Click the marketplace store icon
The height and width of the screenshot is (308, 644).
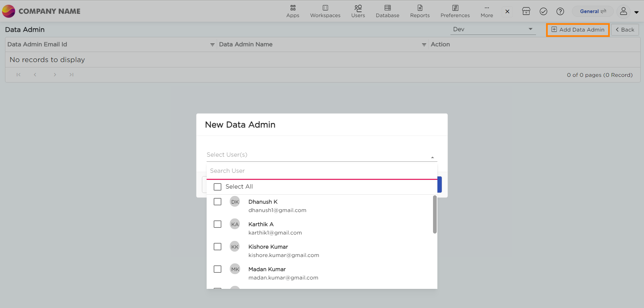tap(526, 11)
